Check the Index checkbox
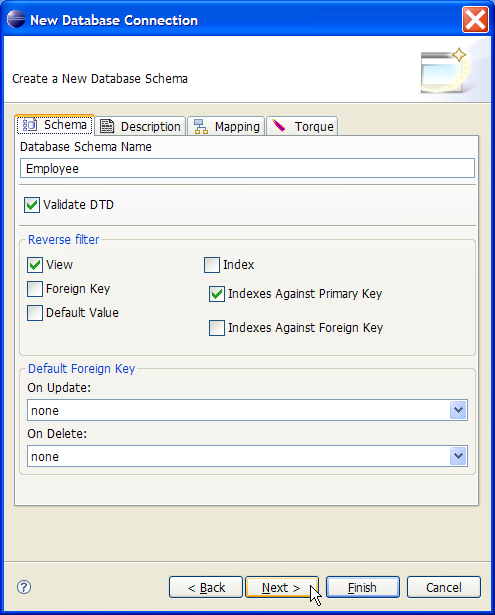Viewport: 495px width, 615px height. click(x=212, y=265)
